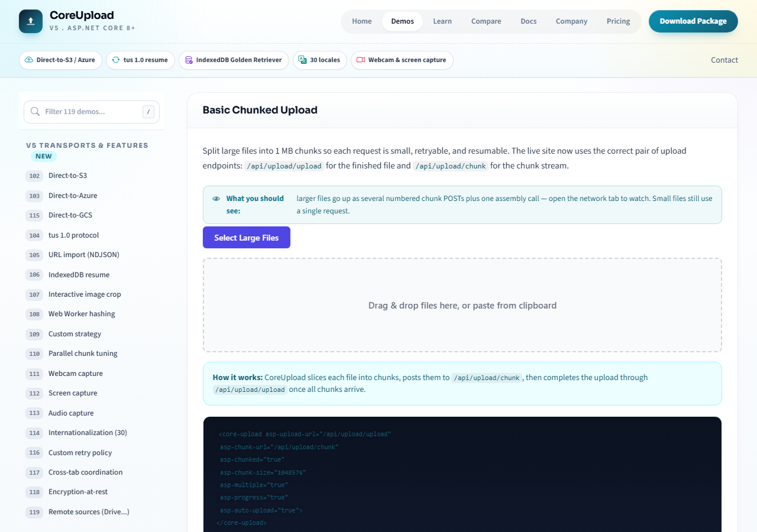Click the CoreUpload upload-arrow logo icon

pyautogui.click(x=31, y=21)
